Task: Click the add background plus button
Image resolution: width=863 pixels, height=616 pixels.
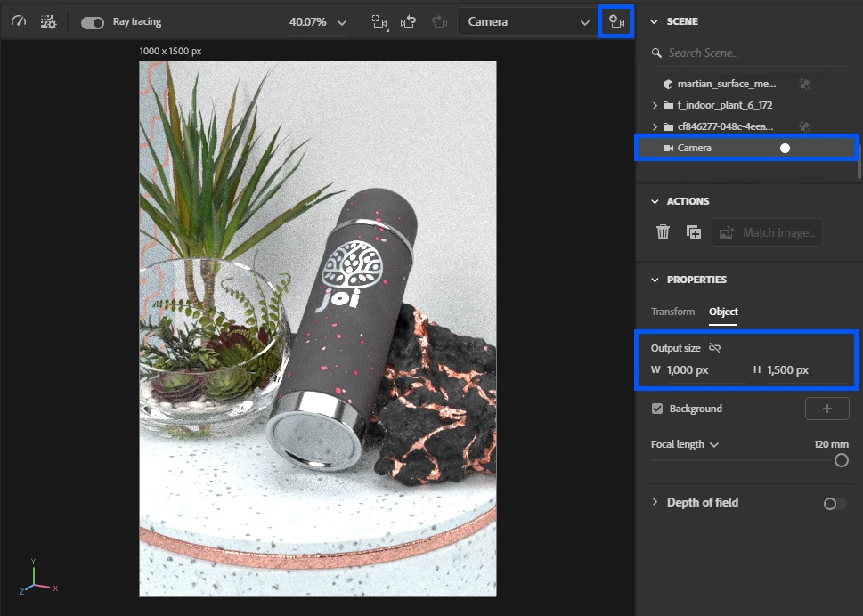Action: point(826,409)
